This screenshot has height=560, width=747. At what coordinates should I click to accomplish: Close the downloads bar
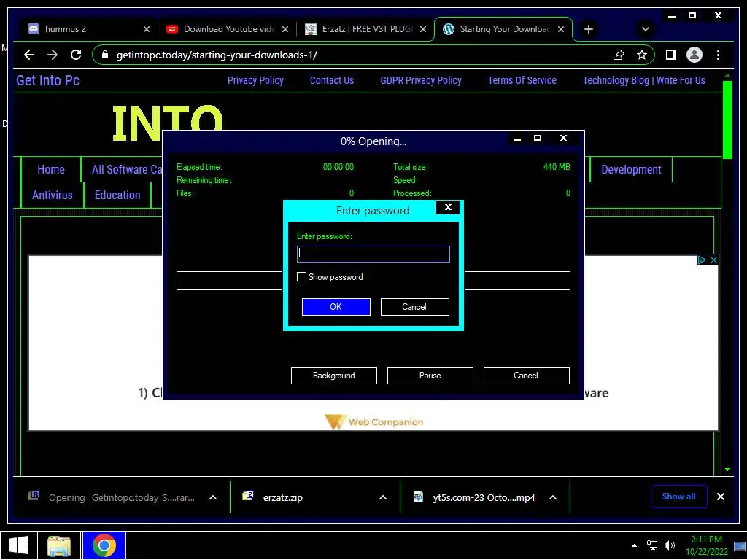pyautogui.click(x=721, y=497)
